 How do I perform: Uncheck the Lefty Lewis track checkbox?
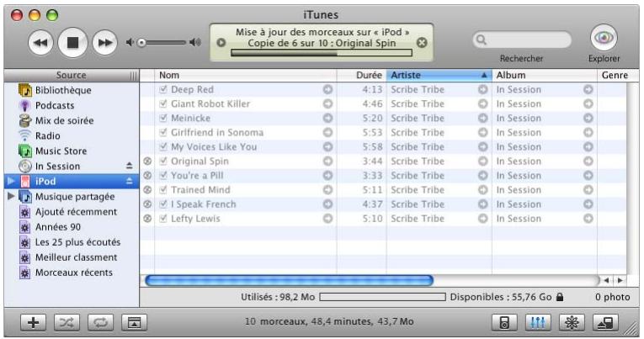(163, 219)
